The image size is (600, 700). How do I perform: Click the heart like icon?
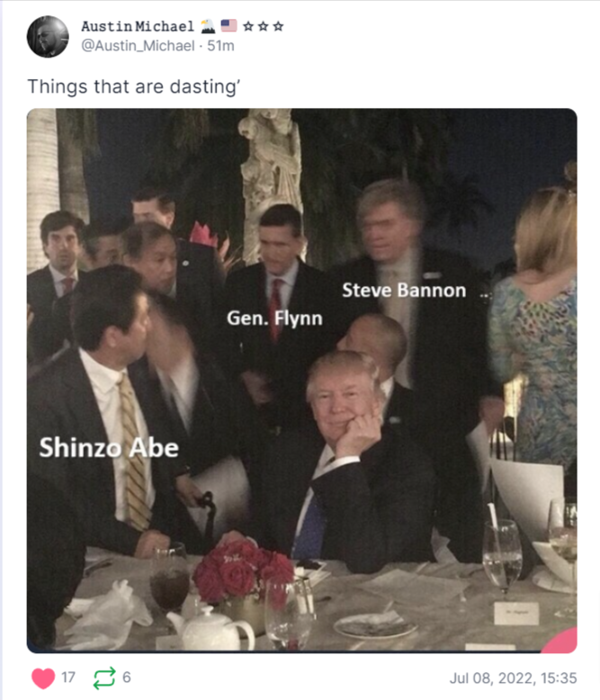pos(43,678)
